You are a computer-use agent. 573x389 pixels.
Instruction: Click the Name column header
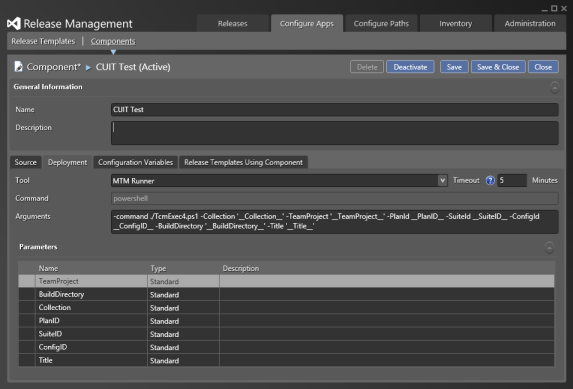91,268
